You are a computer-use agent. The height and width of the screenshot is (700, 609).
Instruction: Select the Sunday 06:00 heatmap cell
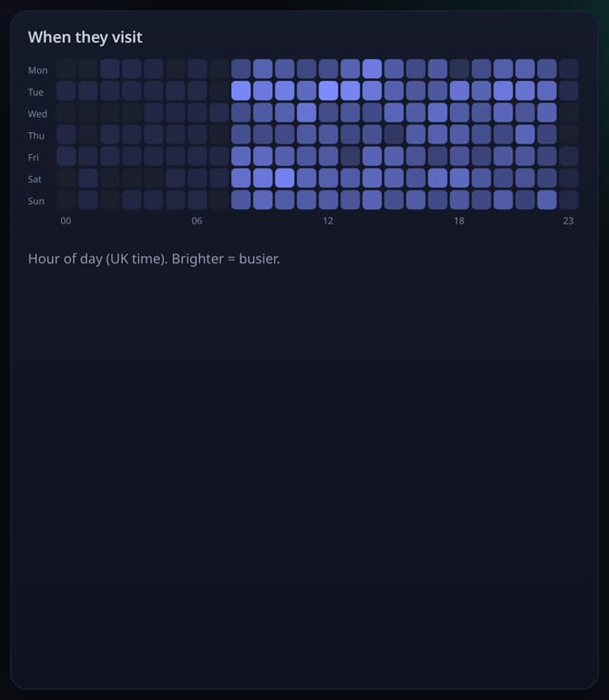pos(197,200)
